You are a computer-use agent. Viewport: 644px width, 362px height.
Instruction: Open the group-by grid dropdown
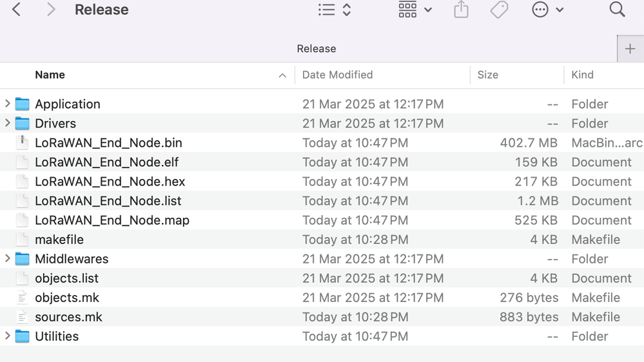pos(415,10)
